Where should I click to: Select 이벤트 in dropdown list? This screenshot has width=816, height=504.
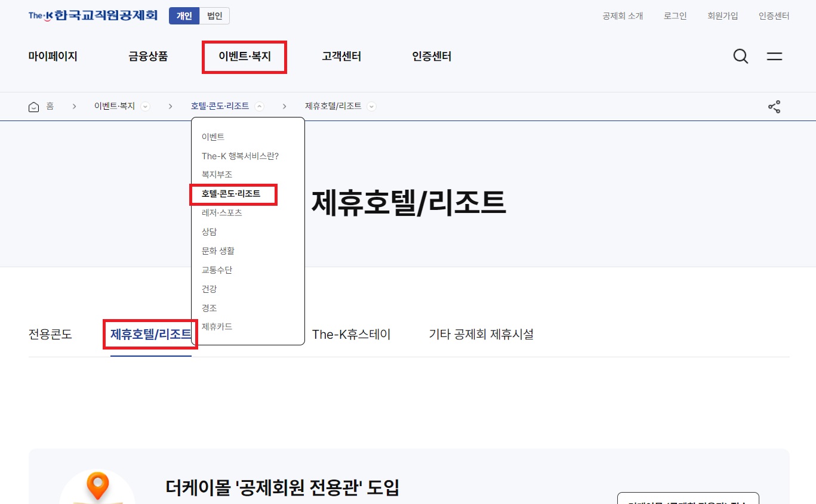pyautogui.click(x=213, y=137)
